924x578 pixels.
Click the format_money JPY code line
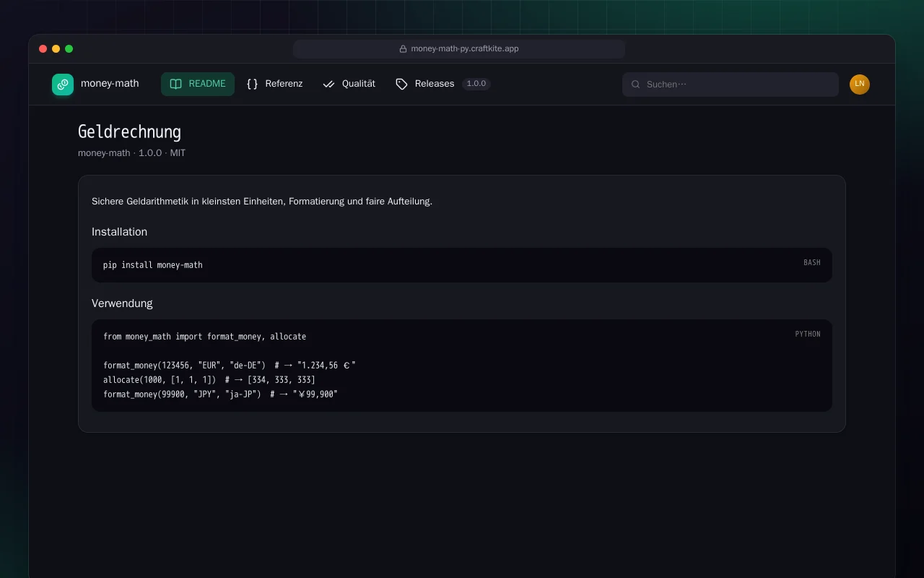[221, 394]
